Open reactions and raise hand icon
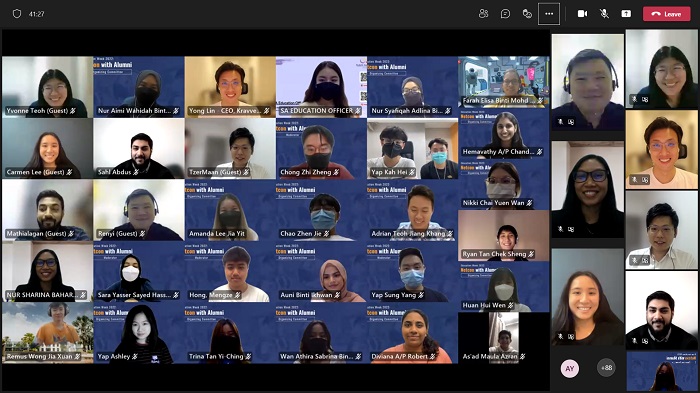The width and height of the screenshot is (700, 393). pyautogui.click(x=527, y=14)
